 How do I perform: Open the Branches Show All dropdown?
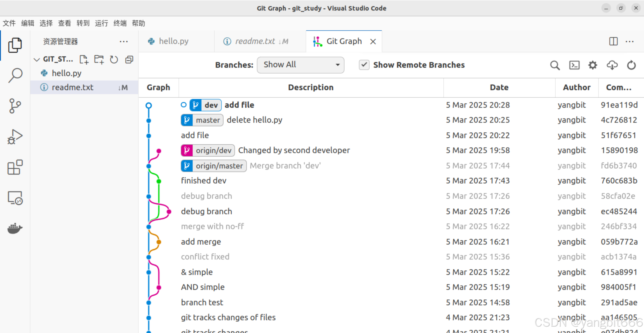(300, 65)
